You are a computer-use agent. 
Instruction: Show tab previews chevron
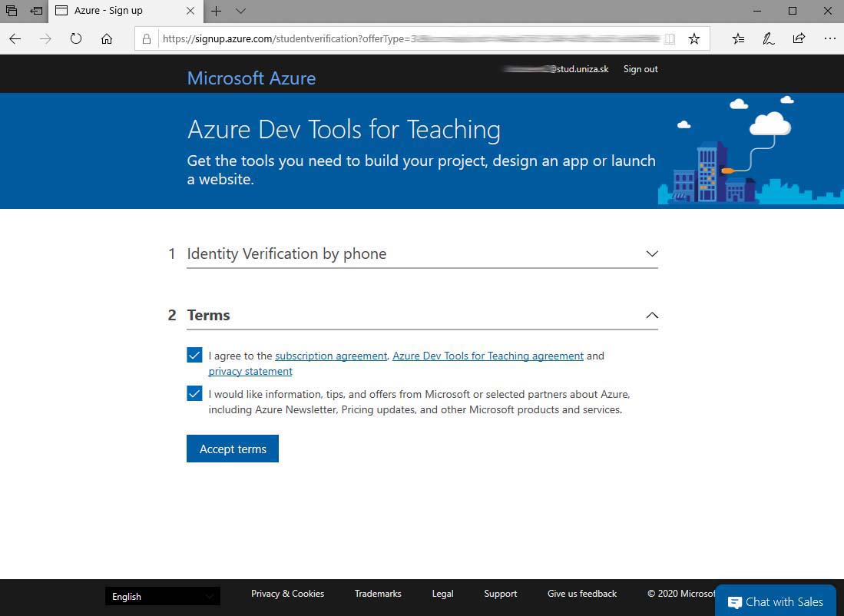click(x=240, y=11)
